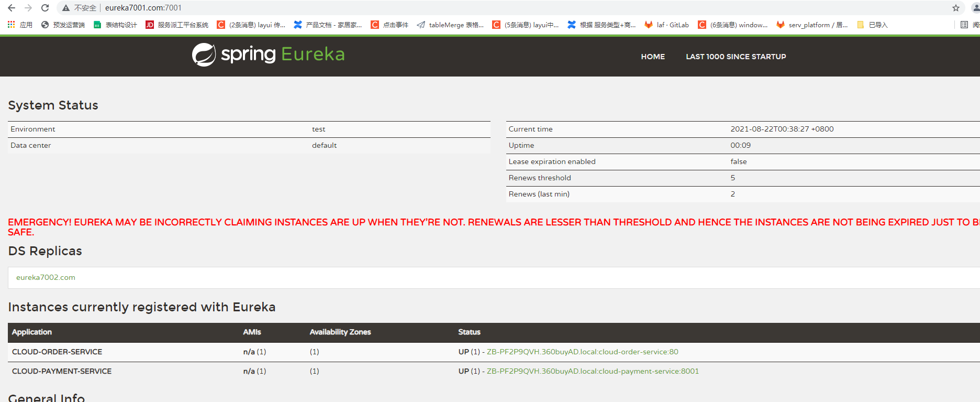
Task: Open the 根据 服务类型 bookmark
Action: point(602,25)
